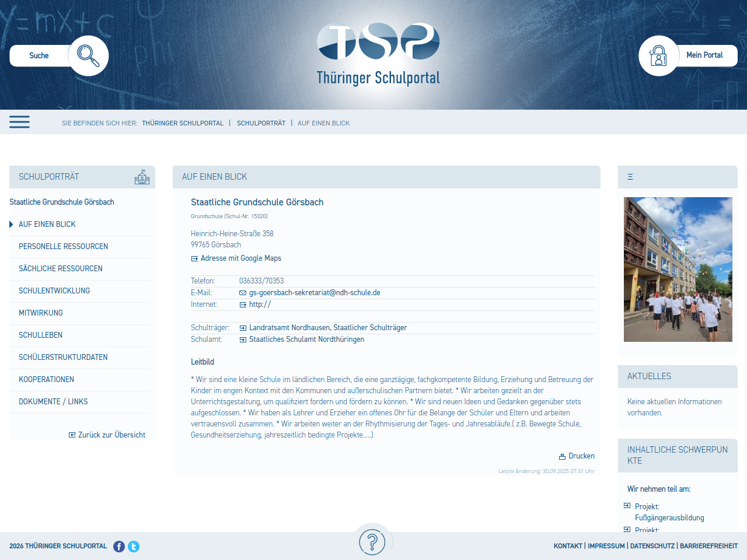Open Mein Portal padlock icon

658,55
